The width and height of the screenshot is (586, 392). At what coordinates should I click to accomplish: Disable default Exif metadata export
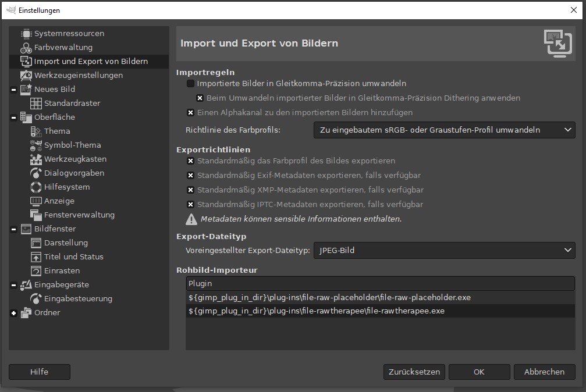[190, 175]
